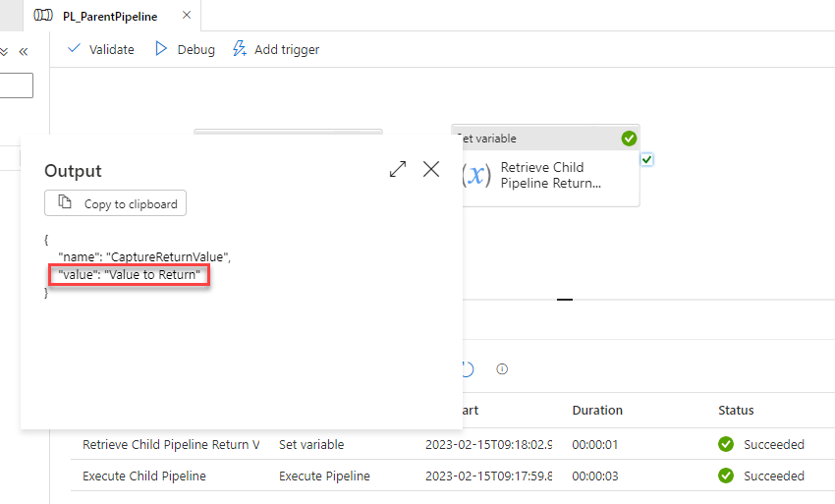Start a Debug run

(x=185, y=49)
